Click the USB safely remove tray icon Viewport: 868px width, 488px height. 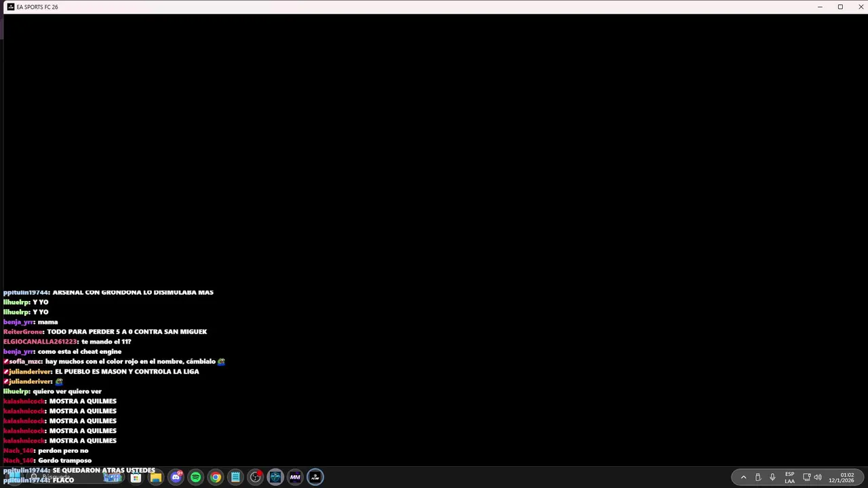(x=757, y=477)
